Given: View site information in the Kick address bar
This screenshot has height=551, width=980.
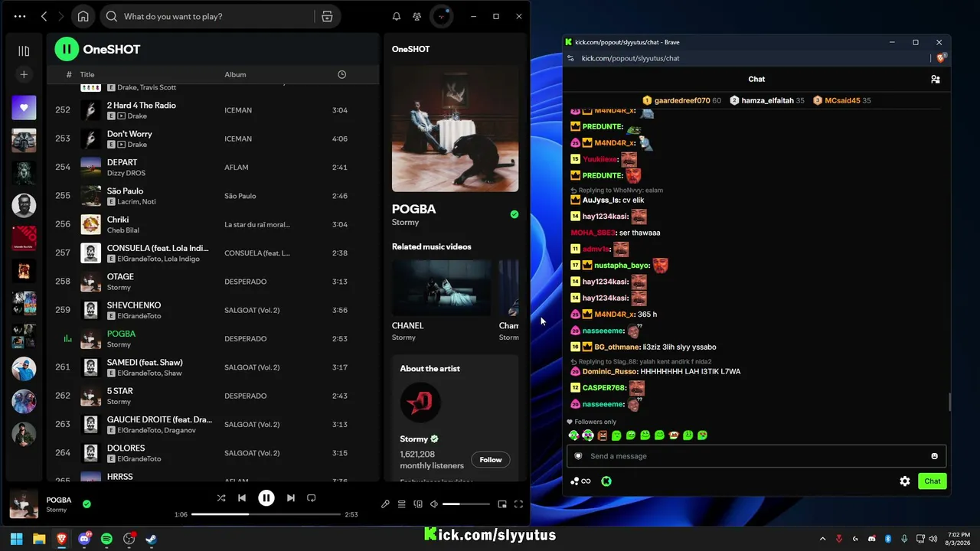Looking at the screenshot, I should coord(570,58).
